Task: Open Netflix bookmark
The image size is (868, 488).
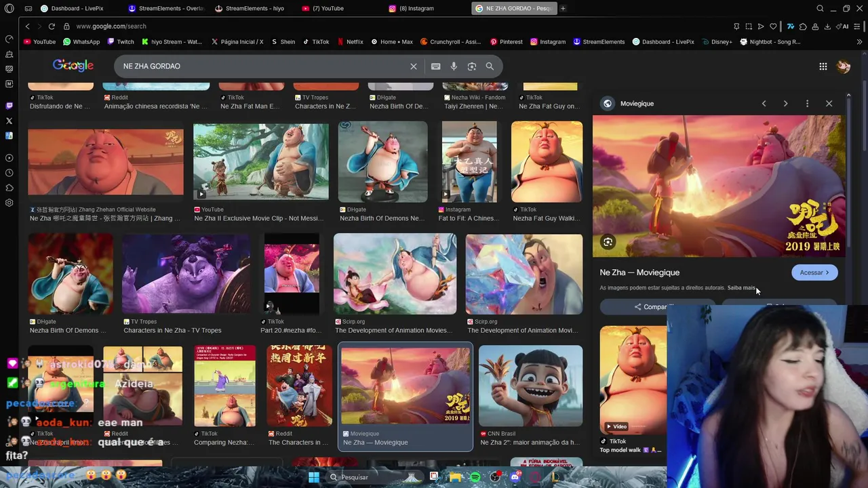Action: tap(350, 42)
